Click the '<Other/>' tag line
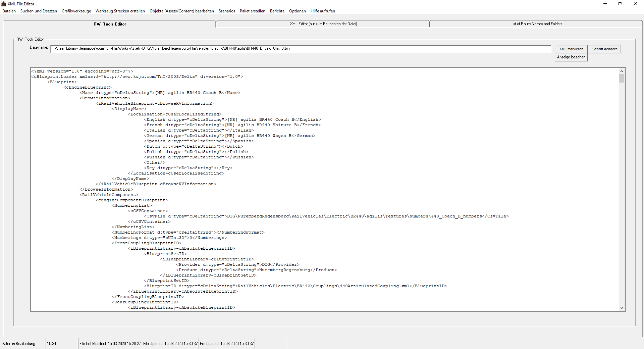The image size is (644, 349). [x=155, y=162]
